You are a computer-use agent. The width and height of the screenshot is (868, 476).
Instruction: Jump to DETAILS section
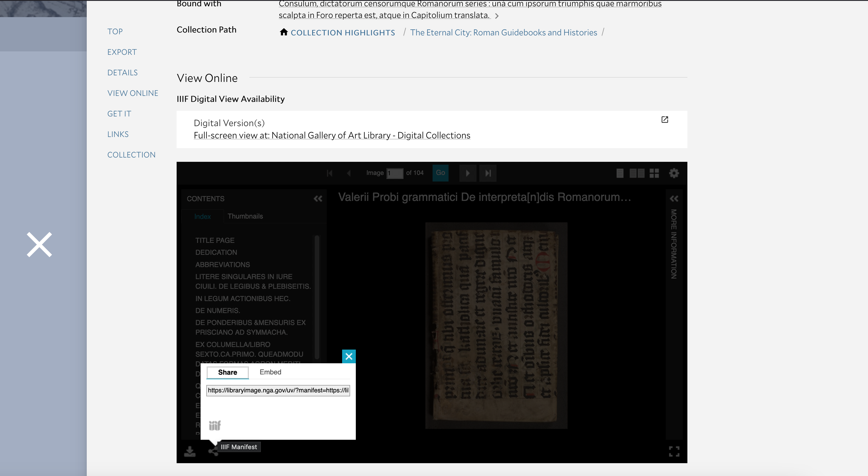click(122, 72)
